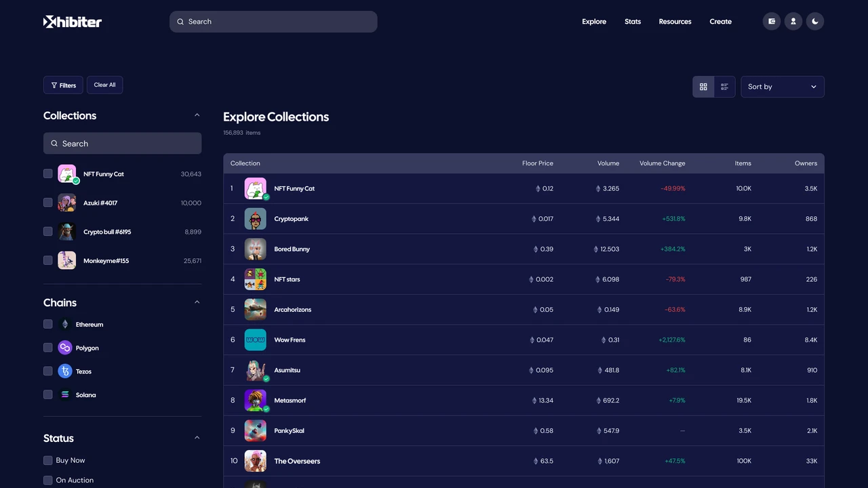The image size is (868, 488).
Task: Collapse the Status section chevron
Action: point(197,438)
